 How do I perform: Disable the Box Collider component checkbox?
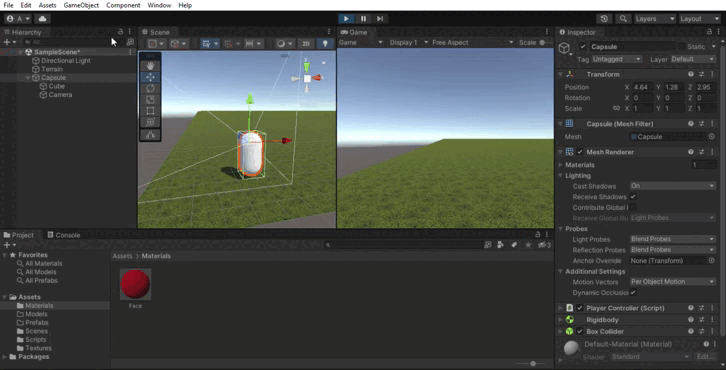click(580, 332)
